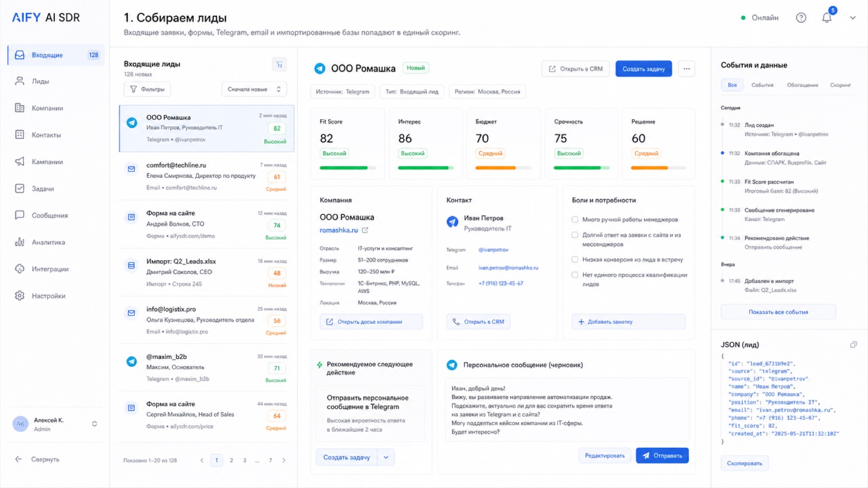The image size is (868, 488).
Task: Open the 'Сначала новые' sort dropdown
Action: point(254,89)
